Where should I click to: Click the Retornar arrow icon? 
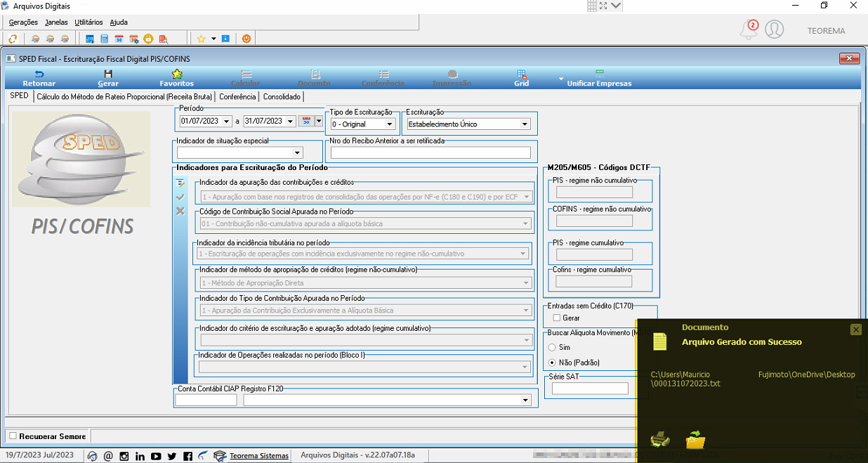point(39,74)
